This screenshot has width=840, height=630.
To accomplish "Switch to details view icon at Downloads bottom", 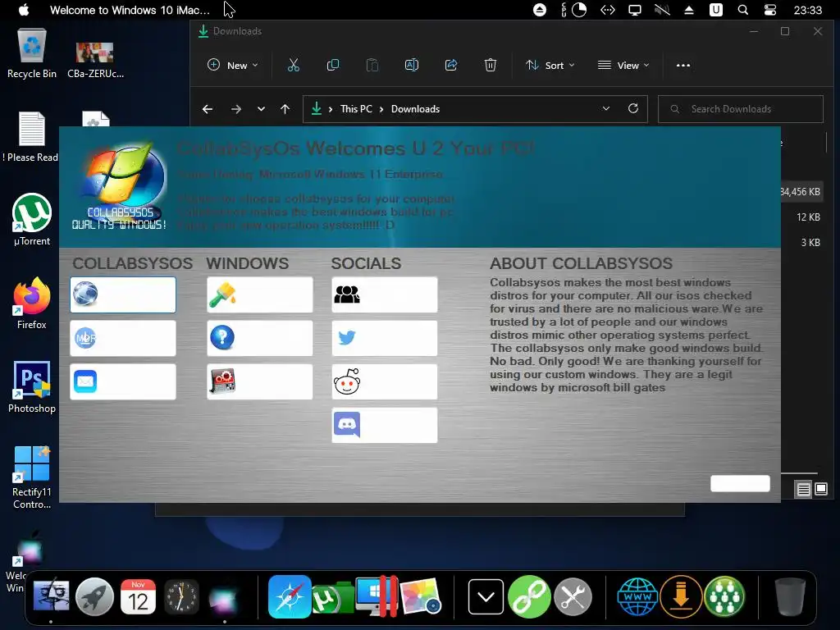I will click(x=804, y=489).
